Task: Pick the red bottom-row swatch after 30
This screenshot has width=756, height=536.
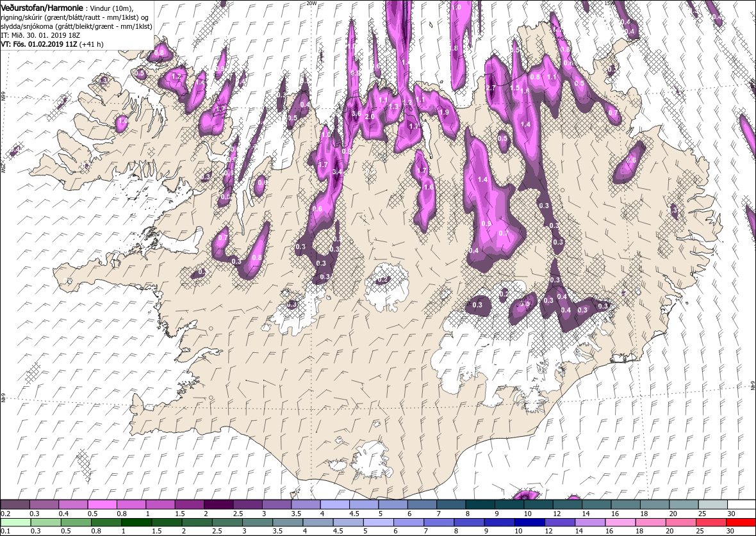Action: [x=741, y=523]
